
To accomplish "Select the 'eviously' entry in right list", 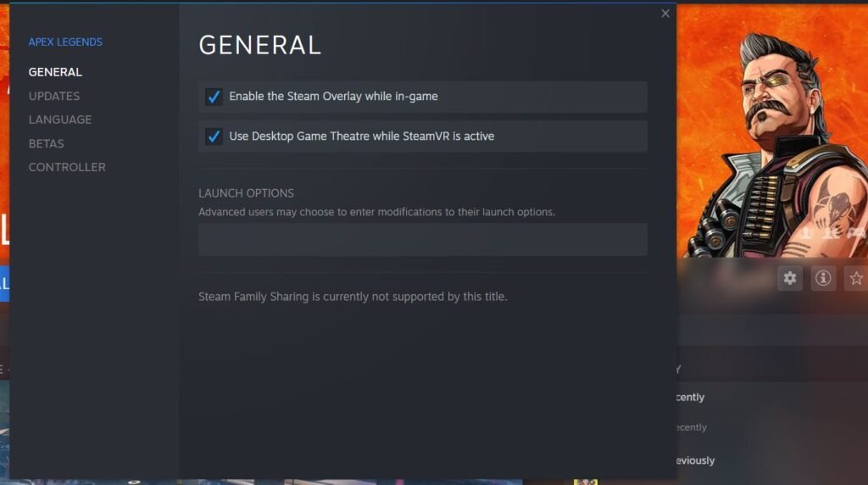I will [695, 460].
